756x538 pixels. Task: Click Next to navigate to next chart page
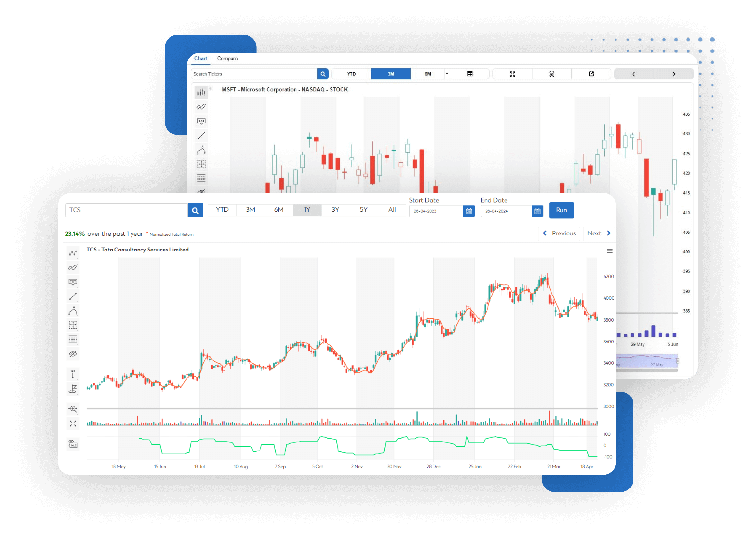(599, 233)
